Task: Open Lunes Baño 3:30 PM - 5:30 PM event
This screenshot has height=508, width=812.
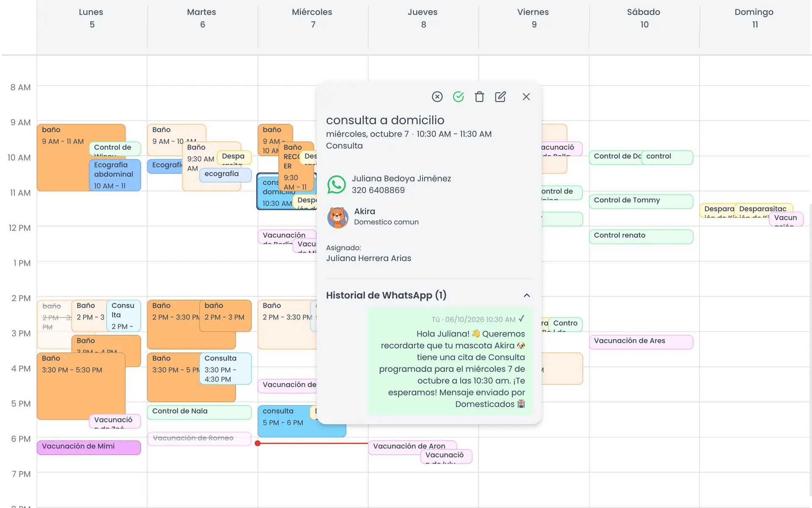Action: pyautogui.click(x=81, y=386)
